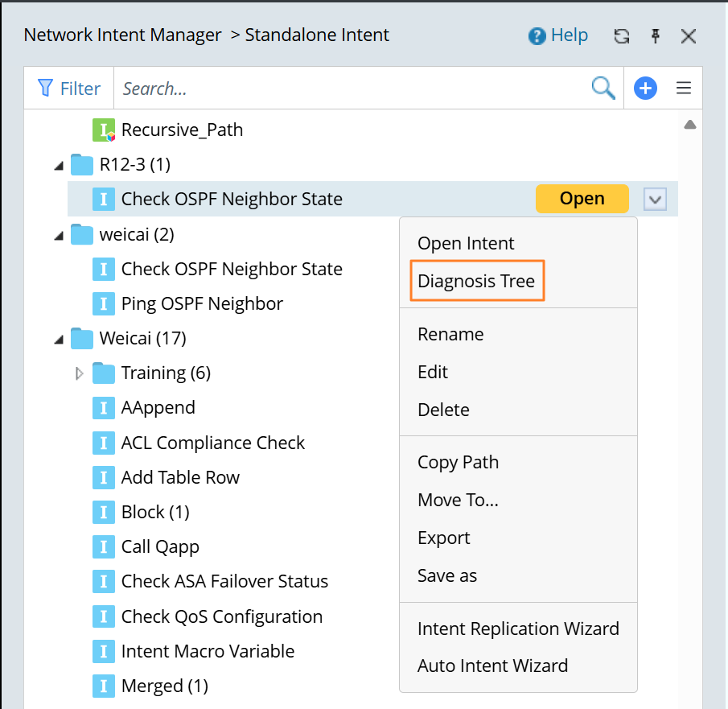Image resolution: width=728 pixels, height=709 pixels.
Task: Click the scroll up arrow
Action: (x=689, y=126)
